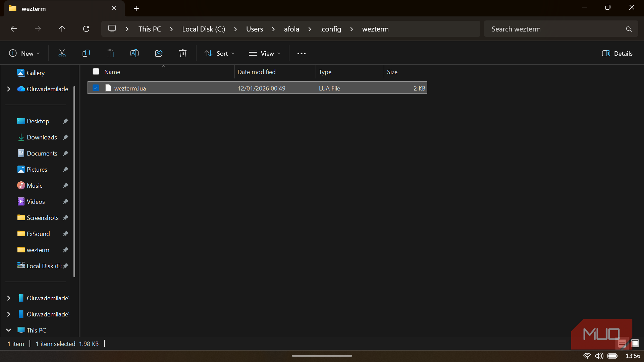644x362 pixels.
Task: Open the Sort dropdown menu
Action: (x=220, y=54)
